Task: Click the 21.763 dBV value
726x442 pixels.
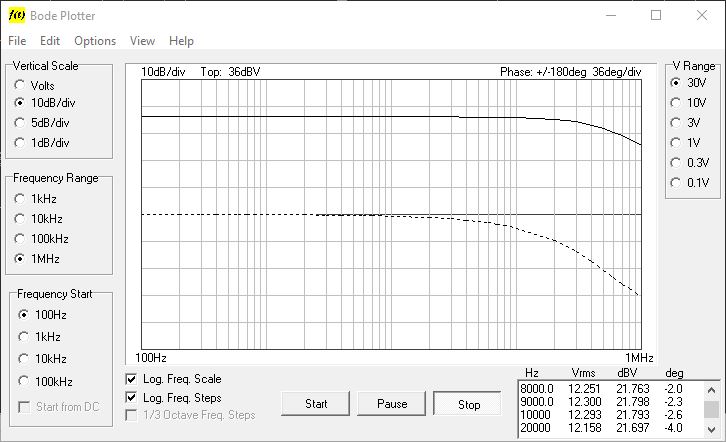Action: (632, 388)
